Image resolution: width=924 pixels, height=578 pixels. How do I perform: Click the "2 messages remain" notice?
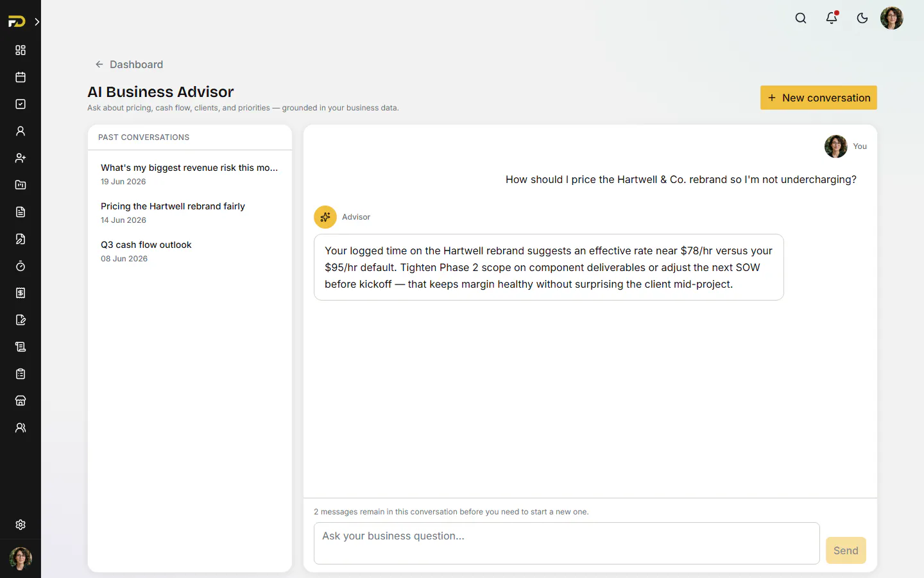click(451, 512)
